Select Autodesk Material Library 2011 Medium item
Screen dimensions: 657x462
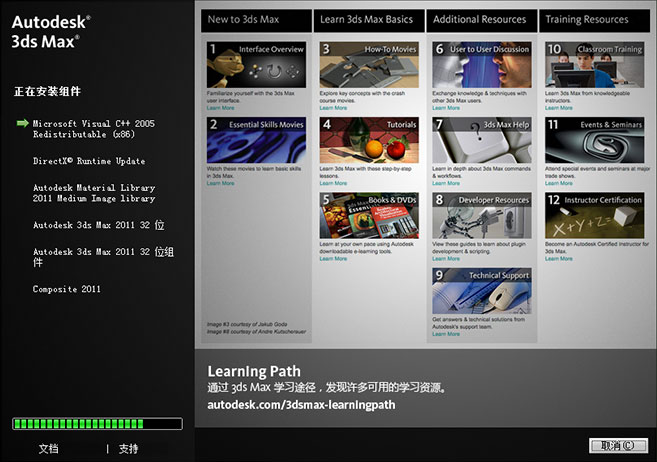tap(94, 193)
